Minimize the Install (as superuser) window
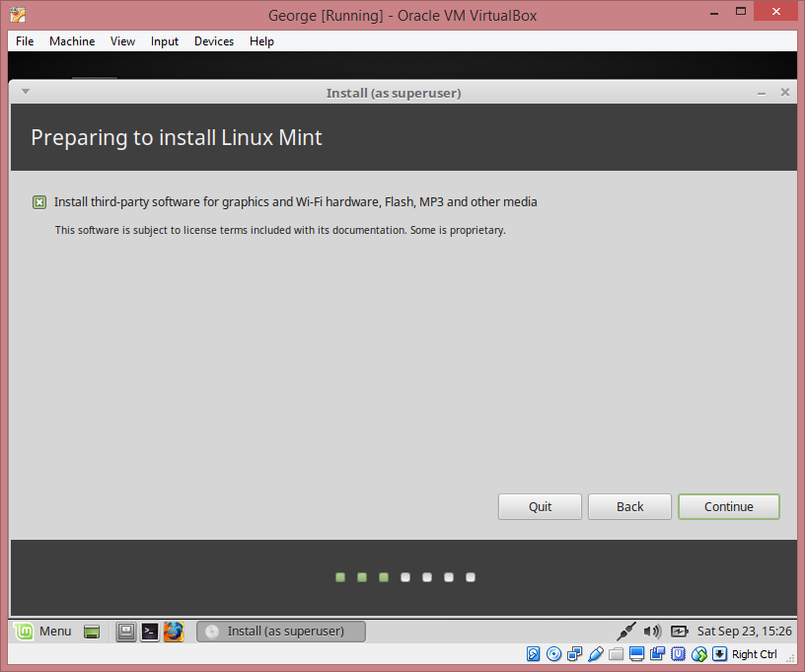 pos(762,93)
